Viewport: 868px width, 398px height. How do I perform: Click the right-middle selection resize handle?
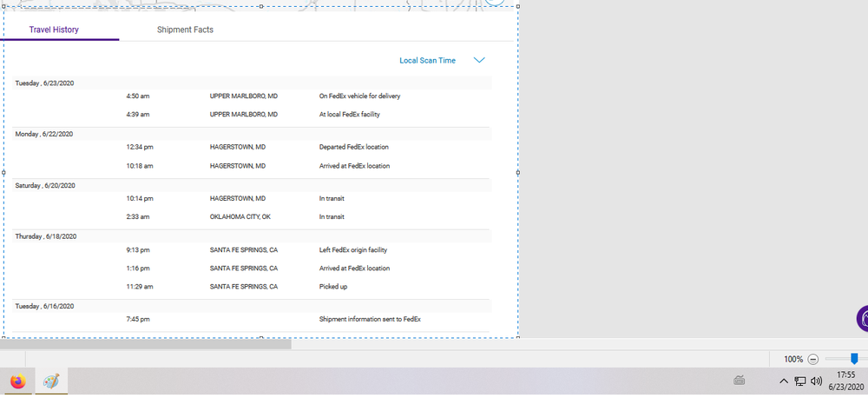coord(518,172)
